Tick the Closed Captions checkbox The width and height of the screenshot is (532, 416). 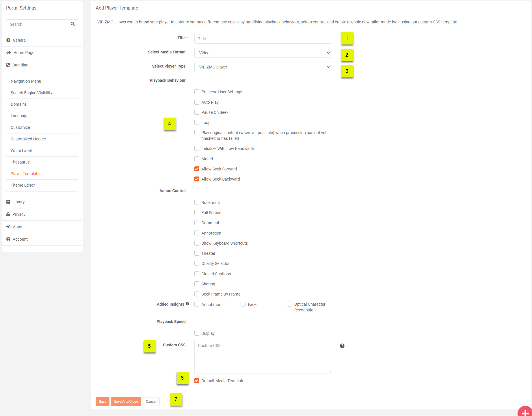click(x=197, y=274)
